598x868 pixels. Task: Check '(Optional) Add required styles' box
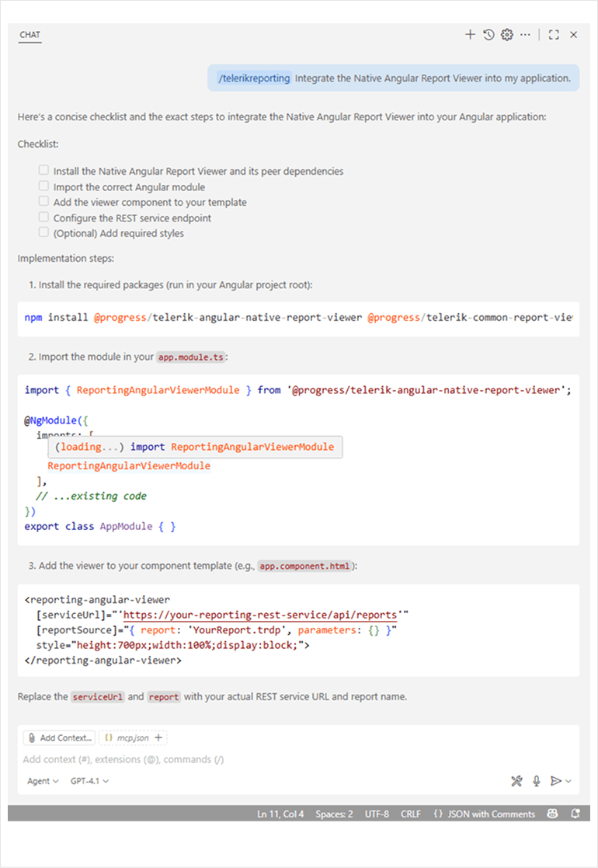(43, 232)
